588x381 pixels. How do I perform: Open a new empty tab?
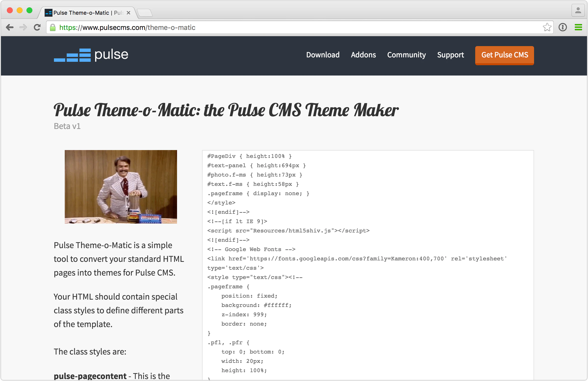tap(145, 13)
